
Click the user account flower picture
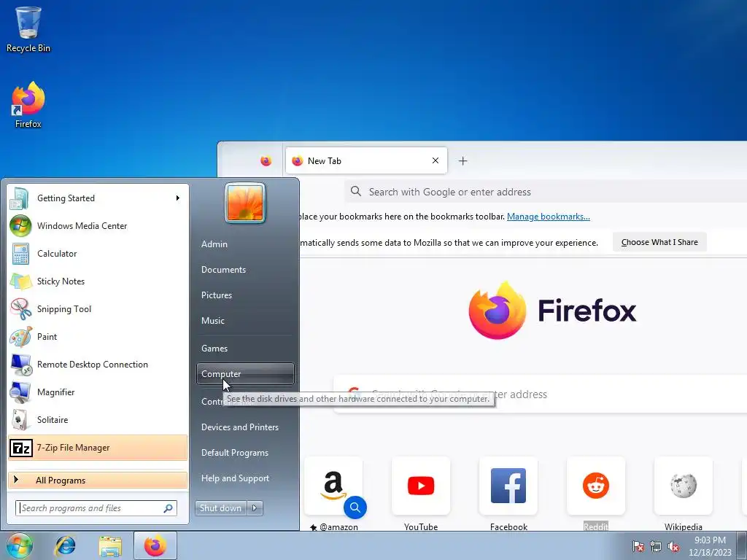pos(245,203)
